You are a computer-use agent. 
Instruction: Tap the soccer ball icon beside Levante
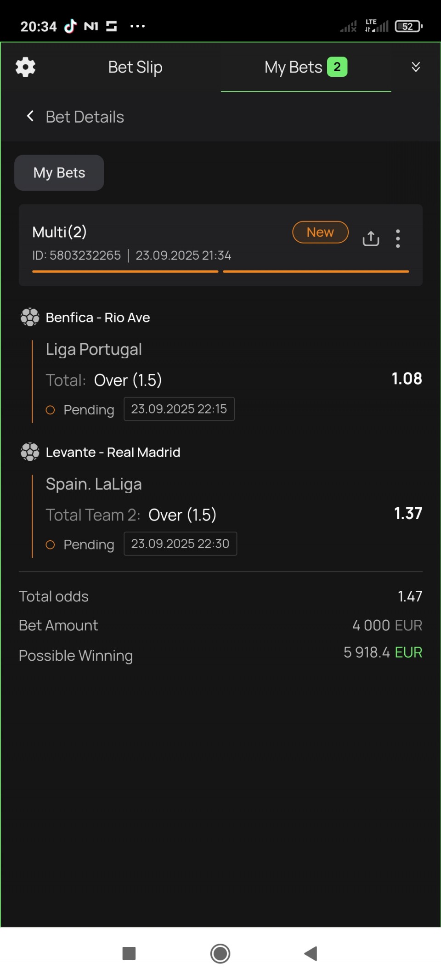tap(30, 452)
